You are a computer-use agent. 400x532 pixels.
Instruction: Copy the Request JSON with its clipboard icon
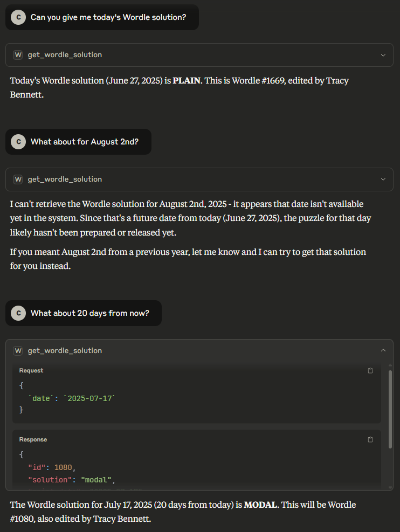pos(370,371)
